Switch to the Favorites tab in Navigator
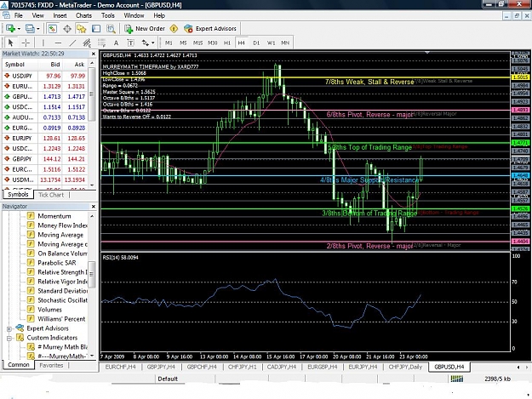This screenshot has height=399, width=532. [51, 366]
